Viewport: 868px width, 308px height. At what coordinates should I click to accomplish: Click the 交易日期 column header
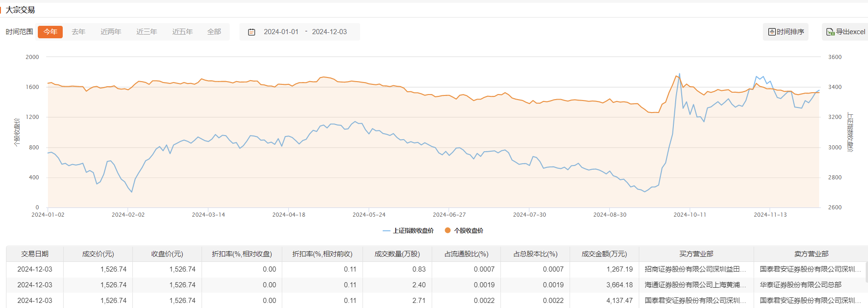(35, 254)
